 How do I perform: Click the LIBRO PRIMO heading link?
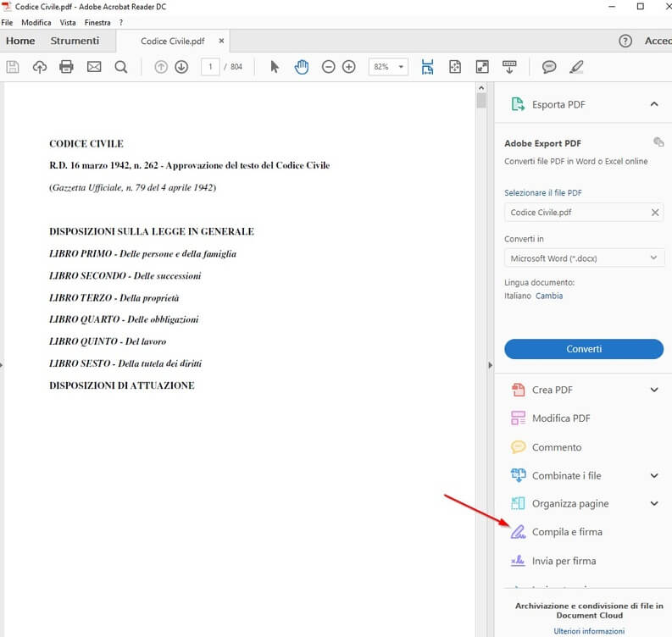[142, 253]
